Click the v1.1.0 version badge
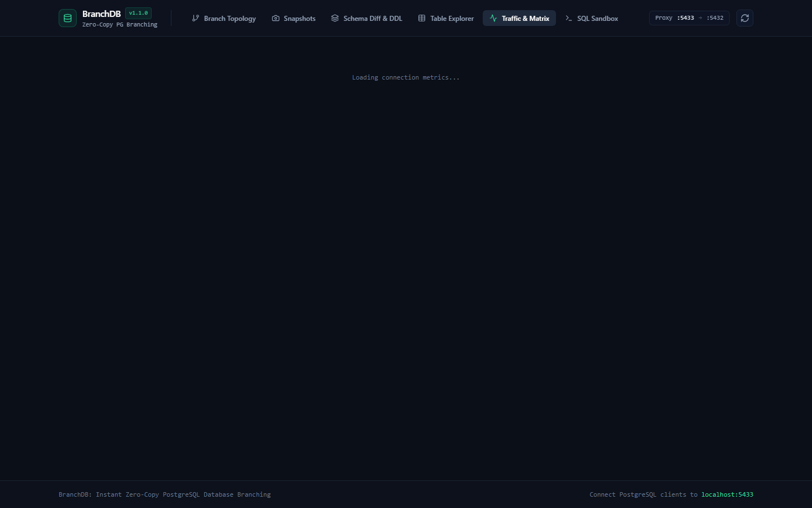The height and width of the screenshot is (508, 812). pyautogui.click(x=138, y=13)
